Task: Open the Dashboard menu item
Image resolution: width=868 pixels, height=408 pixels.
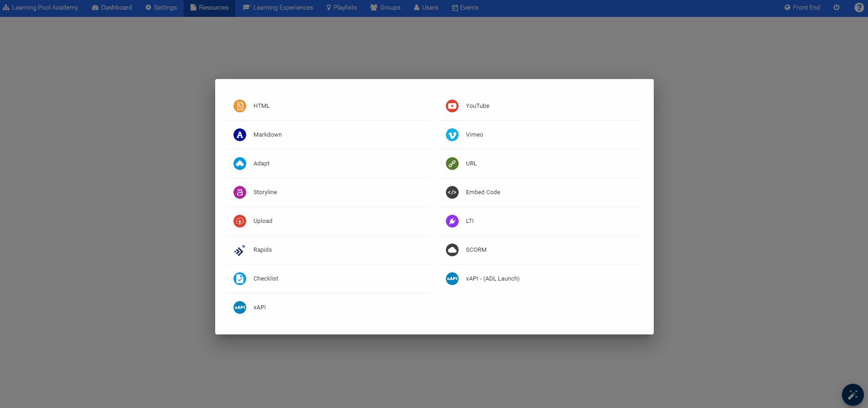Action: 112,8
